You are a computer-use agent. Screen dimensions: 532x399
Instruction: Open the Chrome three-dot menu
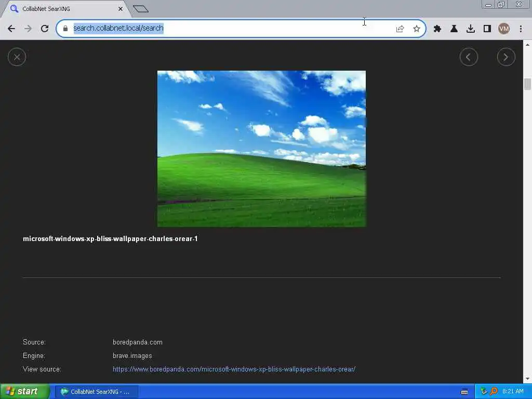(521, 29)
